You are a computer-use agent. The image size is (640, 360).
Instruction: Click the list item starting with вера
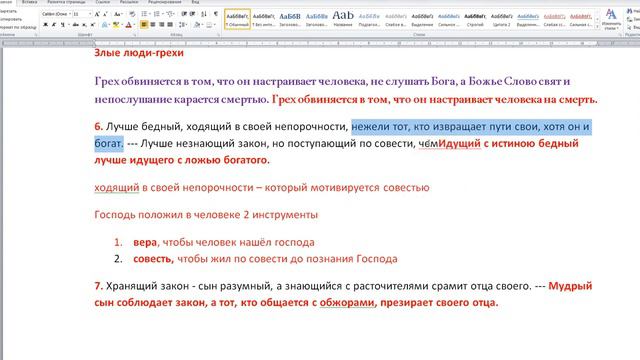point(224,242)
